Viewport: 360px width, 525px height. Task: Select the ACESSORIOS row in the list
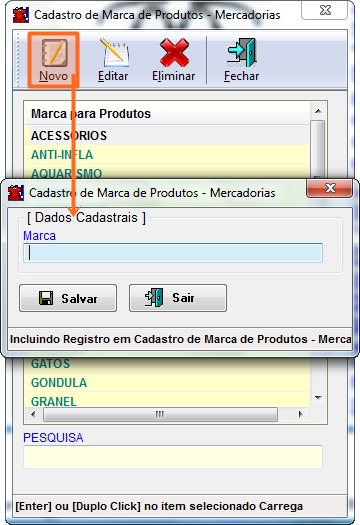(167, 136)
